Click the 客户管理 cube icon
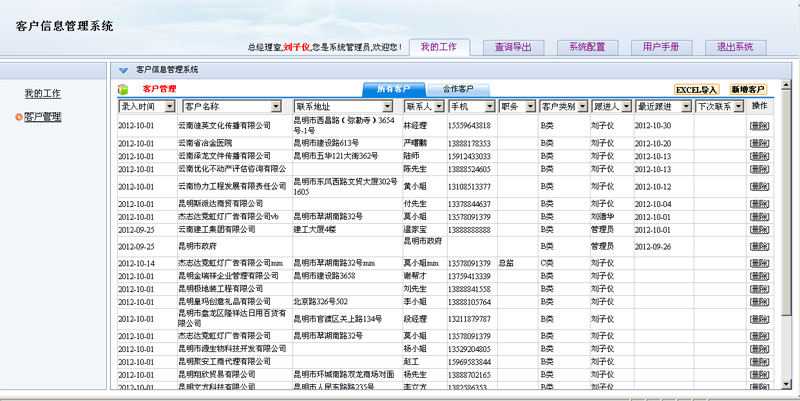 [123, 90]
